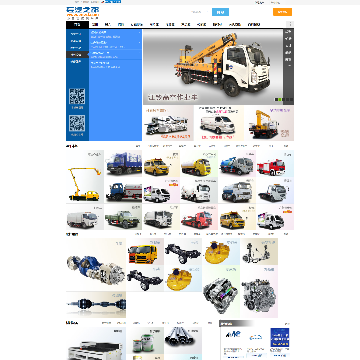Viewport: 360px width, 360px height.
Task: Expand first submenu row arrow in blue panel
Action: click(140, 33)
